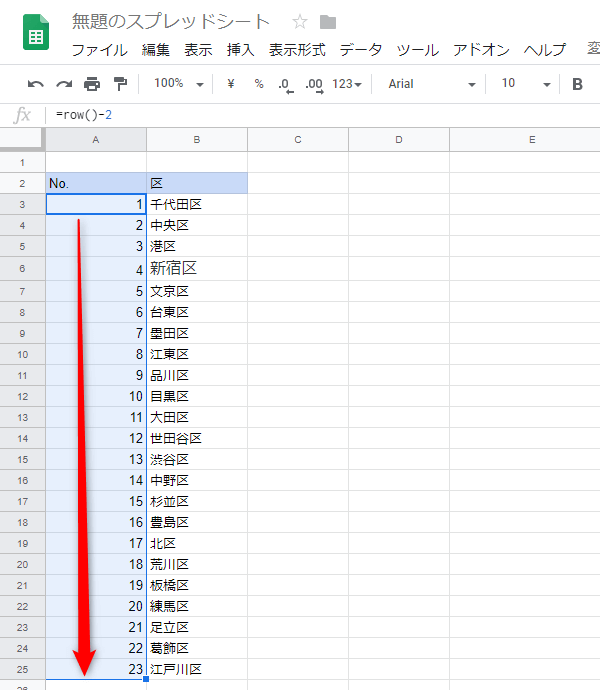Viewport: 600px width, 690px height.
Task: Select cell containing 中央区
Action: point(197,225)
